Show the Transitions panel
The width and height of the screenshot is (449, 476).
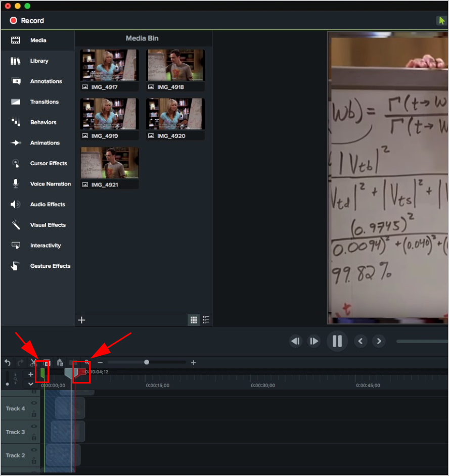click(38, 102)
